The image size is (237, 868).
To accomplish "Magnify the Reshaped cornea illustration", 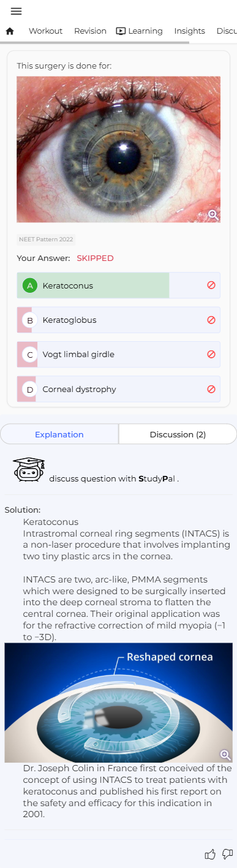I will (225, 755).
